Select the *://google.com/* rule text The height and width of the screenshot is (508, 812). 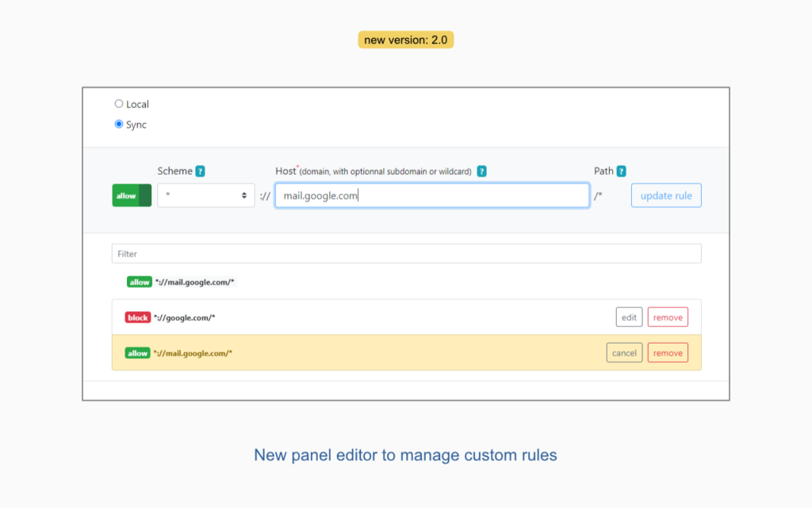click(x=185, y=317)
